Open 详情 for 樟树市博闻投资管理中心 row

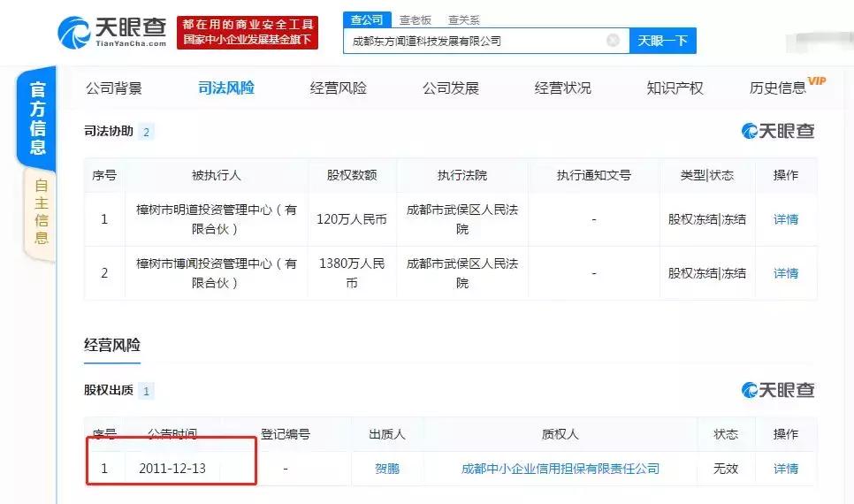(786, 273)
